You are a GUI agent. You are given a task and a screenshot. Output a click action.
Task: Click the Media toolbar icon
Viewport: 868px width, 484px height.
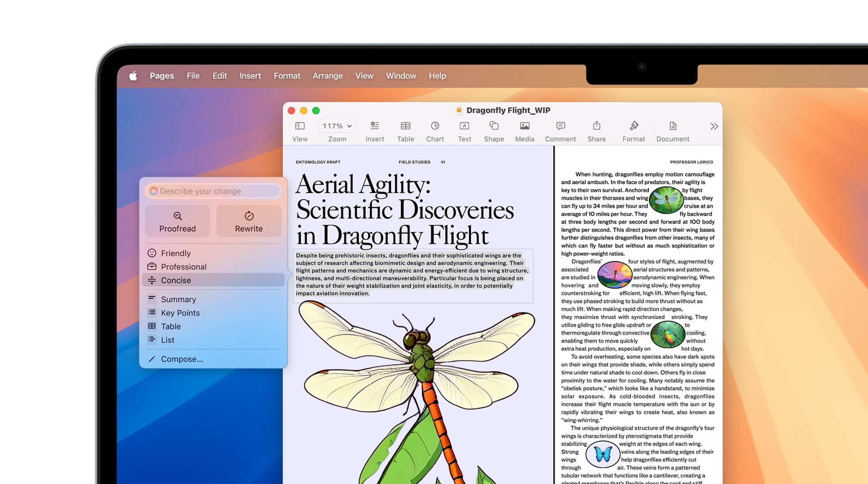tap(524, 126)
